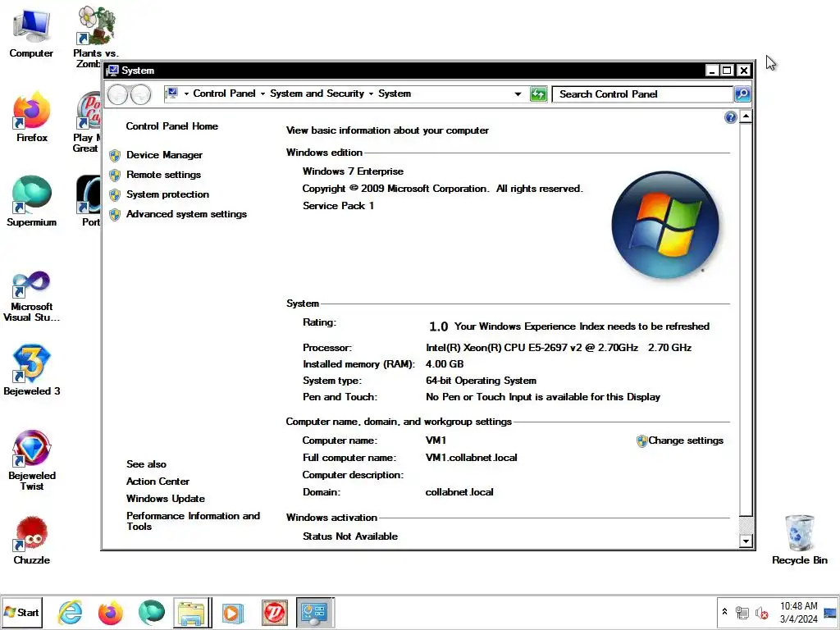Go to Control Panel Home
This screenshot has height=630, width=840.
tap(172, 126)
